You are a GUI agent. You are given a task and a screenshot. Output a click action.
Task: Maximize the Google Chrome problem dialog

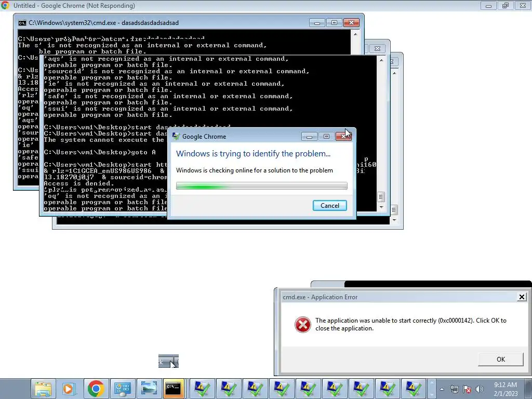point(326,137)
